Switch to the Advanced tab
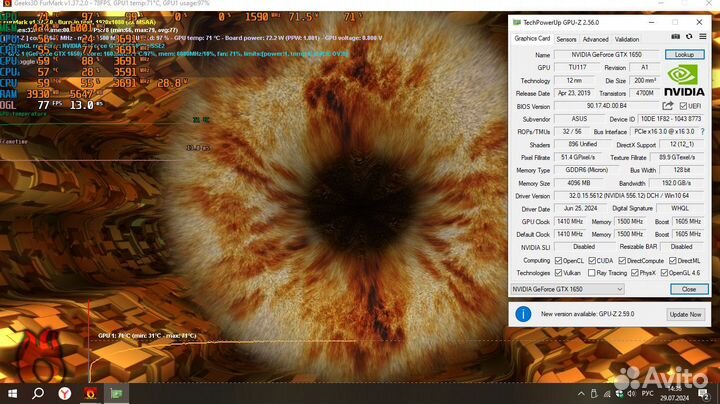Screen dimensions: 720x404 point(594,39)
